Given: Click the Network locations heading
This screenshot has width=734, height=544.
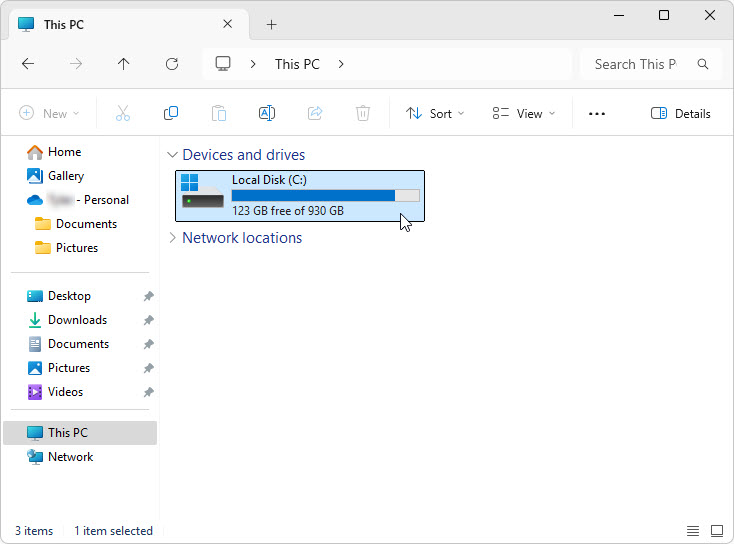Looking at the screenshot, I should [242, 238].
